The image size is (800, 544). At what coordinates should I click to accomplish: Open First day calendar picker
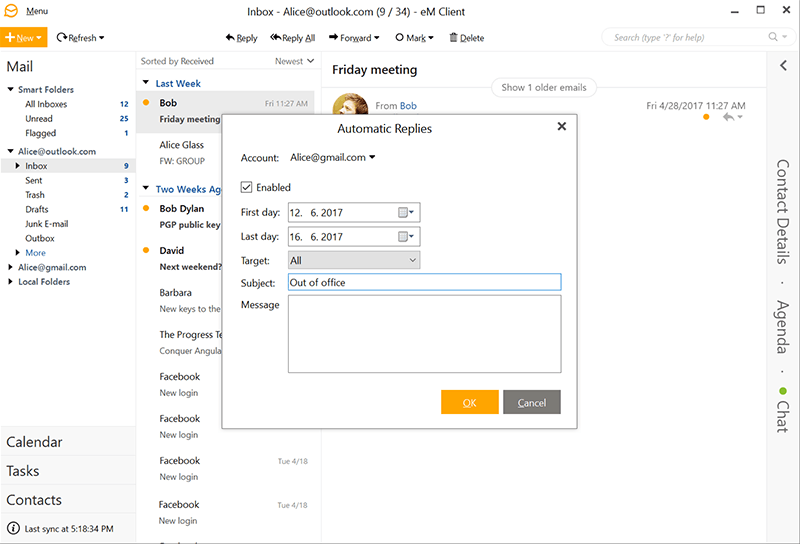(x=406, y=212)
